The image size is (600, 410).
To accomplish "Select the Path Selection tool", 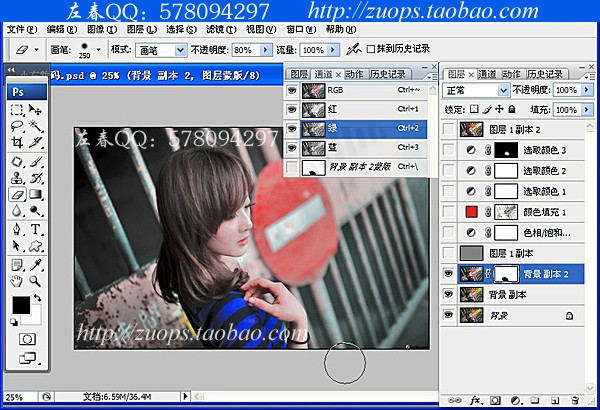I will pyautogui.click(x=17, y=245).
